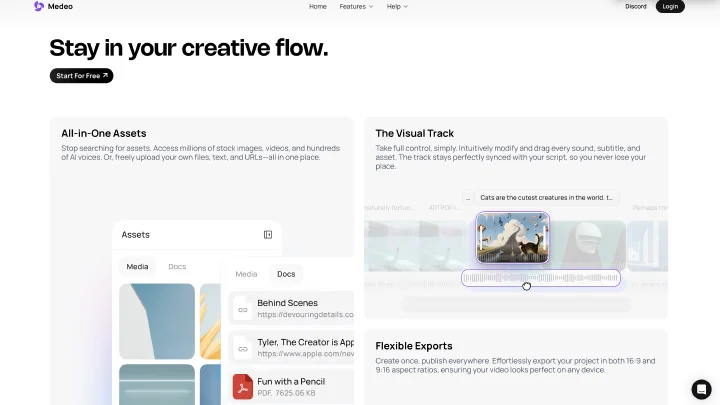Open the Home menu item
The height and width of the screenshot is (405, 720).
click(318, 6)
